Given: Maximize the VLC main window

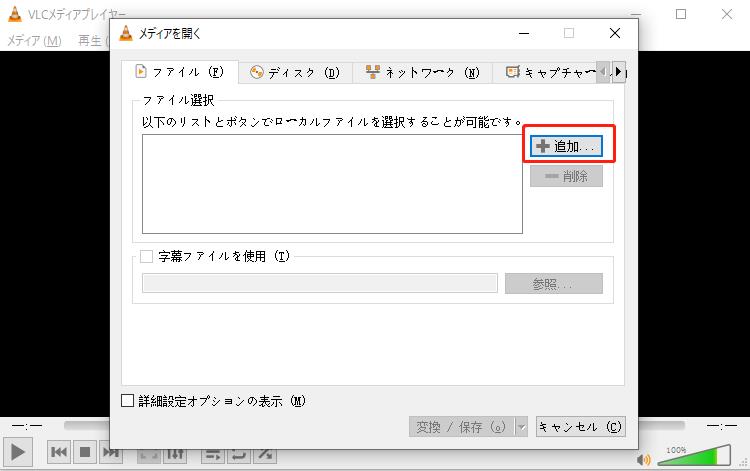Looking at the screenshot, I should [681, 14].
